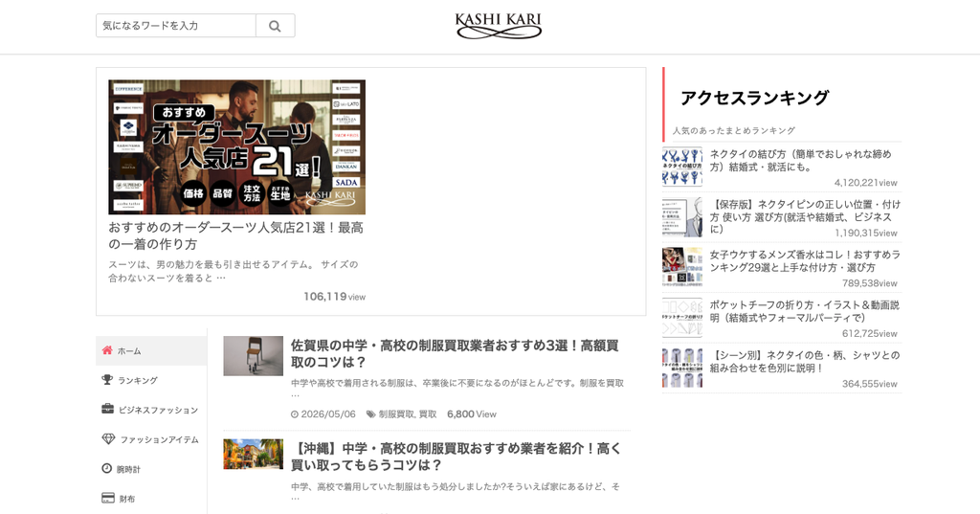This screenshot has width=980, height=514.
Task: Open ranking item ネクタイの結び方
Action: pos(801,160)
